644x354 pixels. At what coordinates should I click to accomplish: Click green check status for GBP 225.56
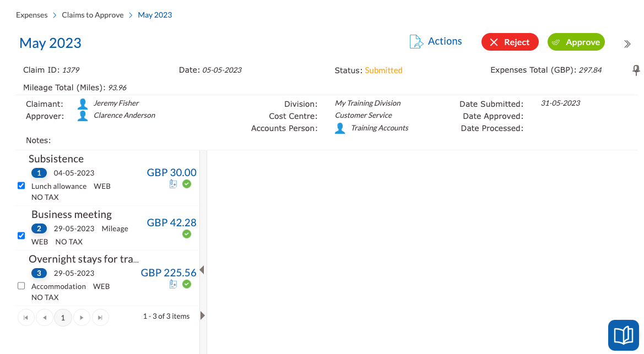point(187,284)
